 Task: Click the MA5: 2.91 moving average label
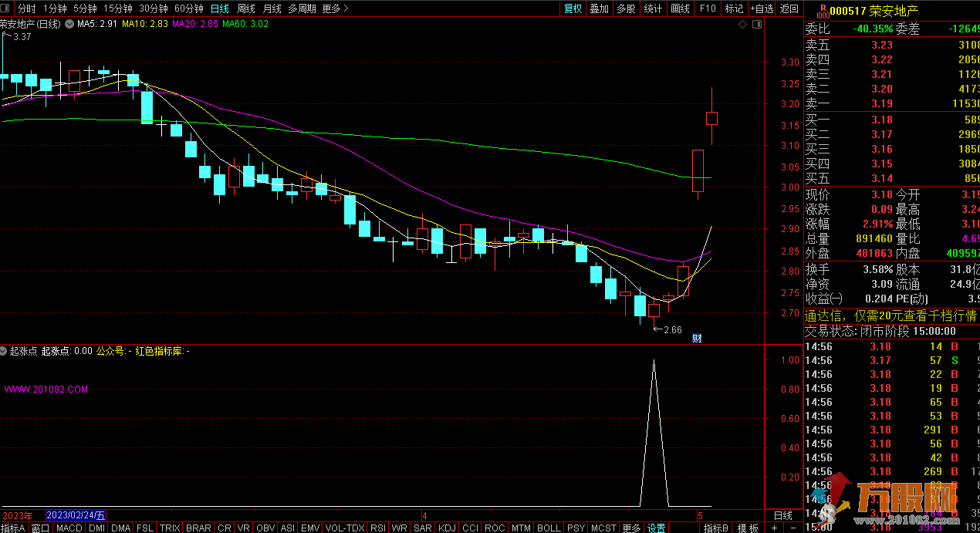[97, 24]
